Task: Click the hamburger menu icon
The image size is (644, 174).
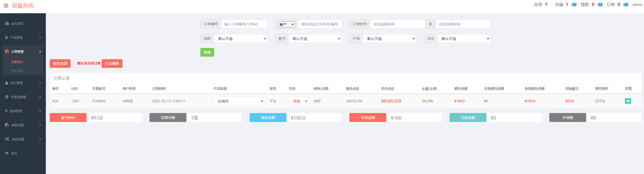Action: [6, 6]
